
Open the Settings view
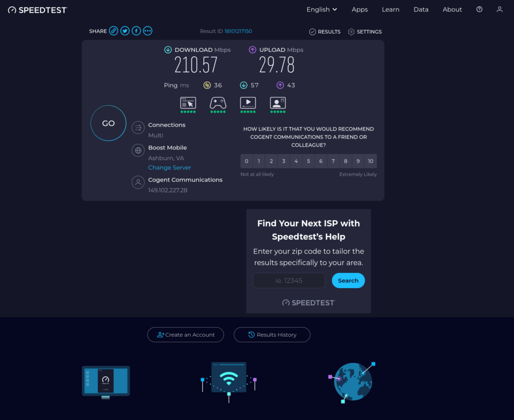[364, 32]
